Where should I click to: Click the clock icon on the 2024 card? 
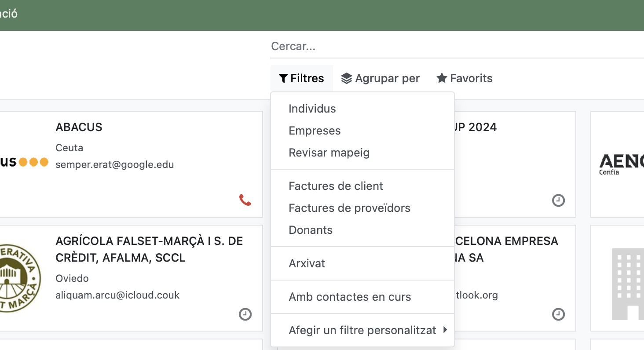tap(558, 201)
